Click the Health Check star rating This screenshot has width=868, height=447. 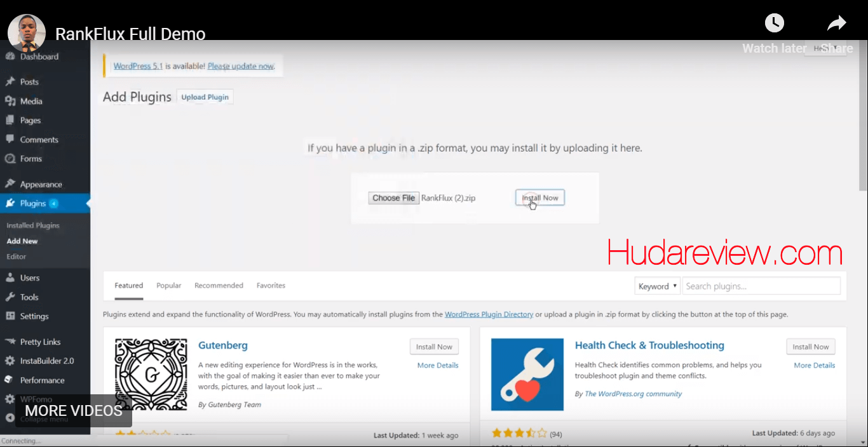click(x=520, y=434)
